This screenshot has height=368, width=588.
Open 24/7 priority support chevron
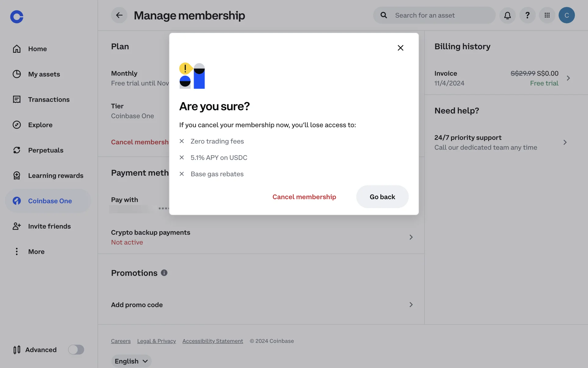coord(565,142)
